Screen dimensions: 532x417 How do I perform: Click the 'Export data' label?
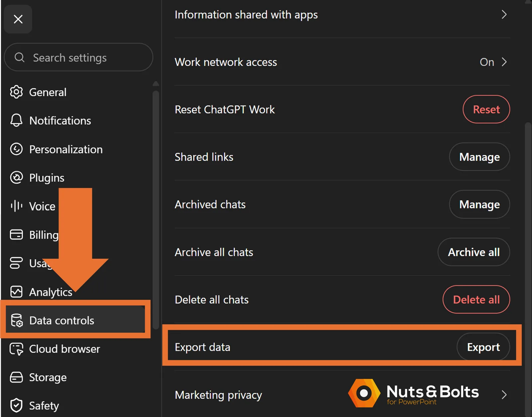click(x=202, y=347)
